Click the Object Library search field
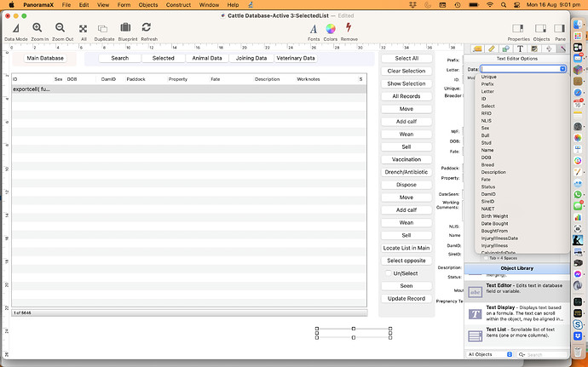 [542, 354]
